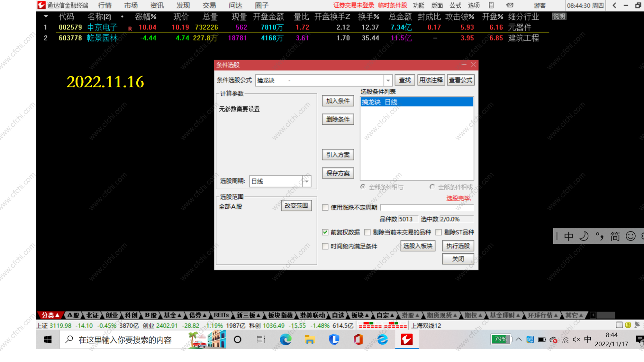This screenshot has width=644, height=362.
Task: Select 全部条件相或 radio button
Action: point(432,187)
